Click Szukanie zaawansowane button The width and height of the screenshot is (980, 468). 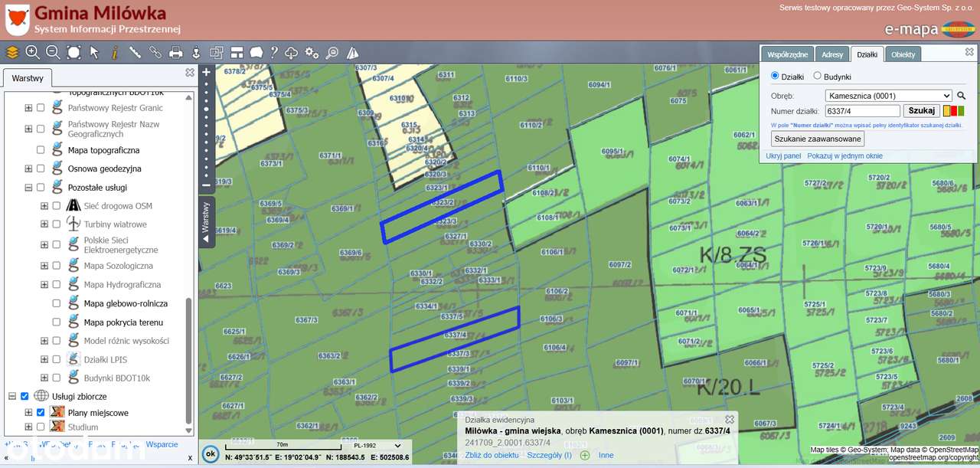[x=818, y=139]
